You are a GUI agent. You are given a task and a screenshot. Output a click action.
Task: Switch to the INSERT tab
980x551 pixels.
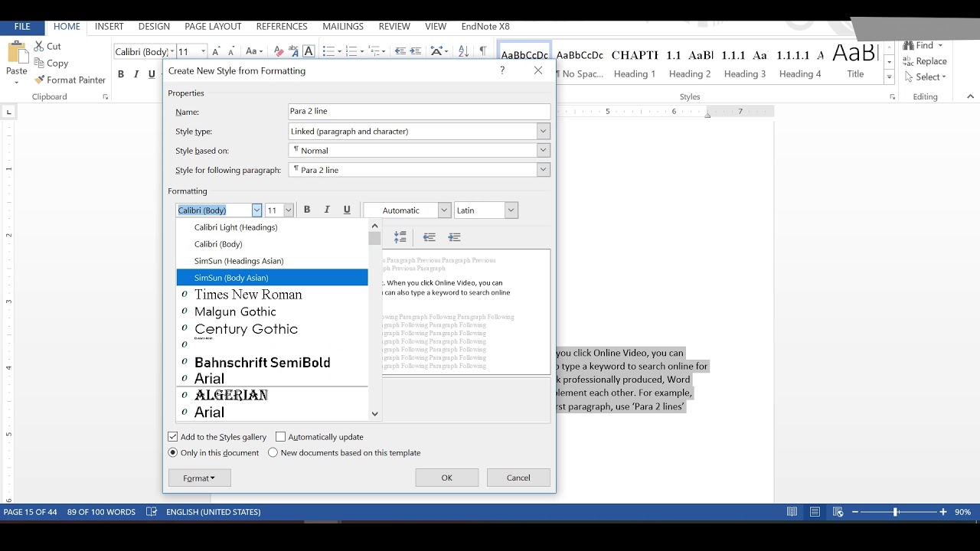[109, 26]
